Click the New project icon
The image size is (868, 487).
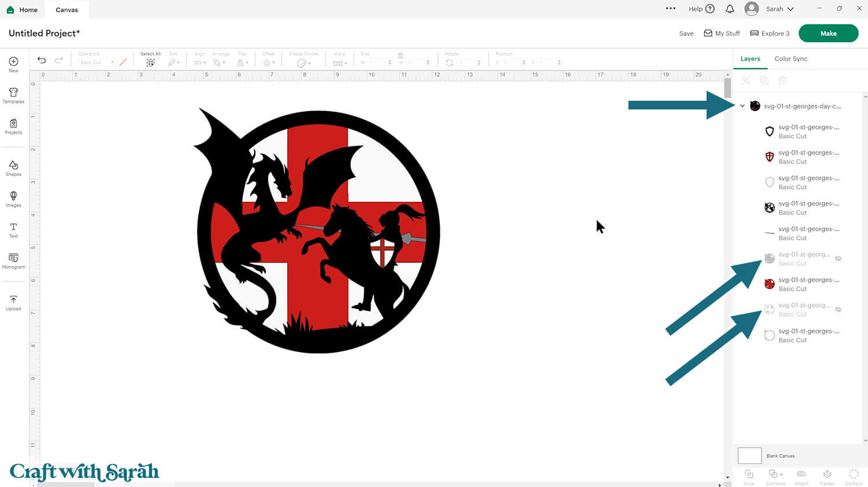(x=13, y=61)
